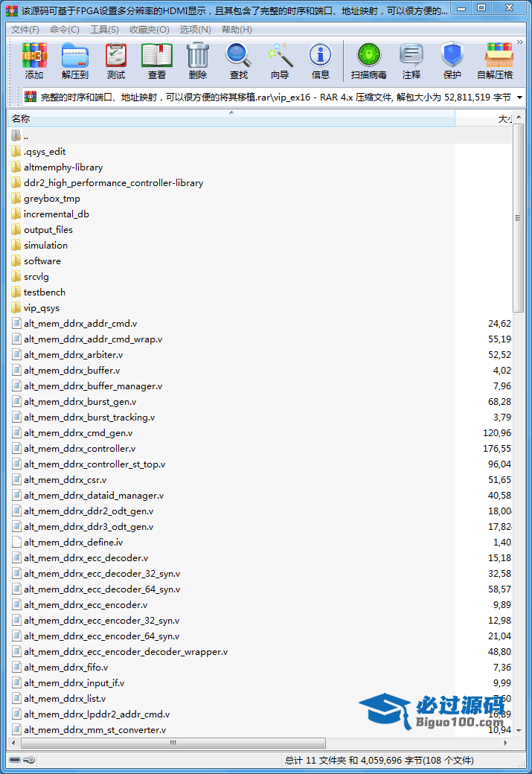Show archive 信息 (Info) icon

pyautogui.click(x=321, y=61)
